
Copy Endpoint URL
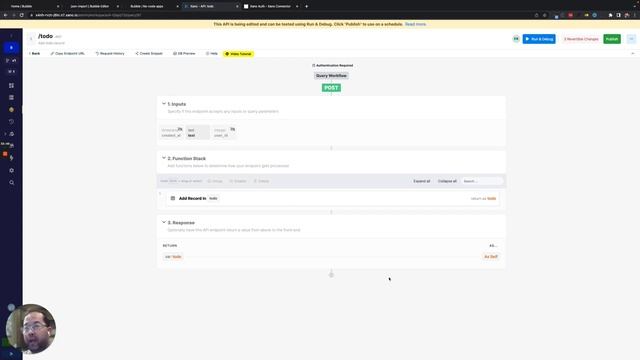click(68, 53)
